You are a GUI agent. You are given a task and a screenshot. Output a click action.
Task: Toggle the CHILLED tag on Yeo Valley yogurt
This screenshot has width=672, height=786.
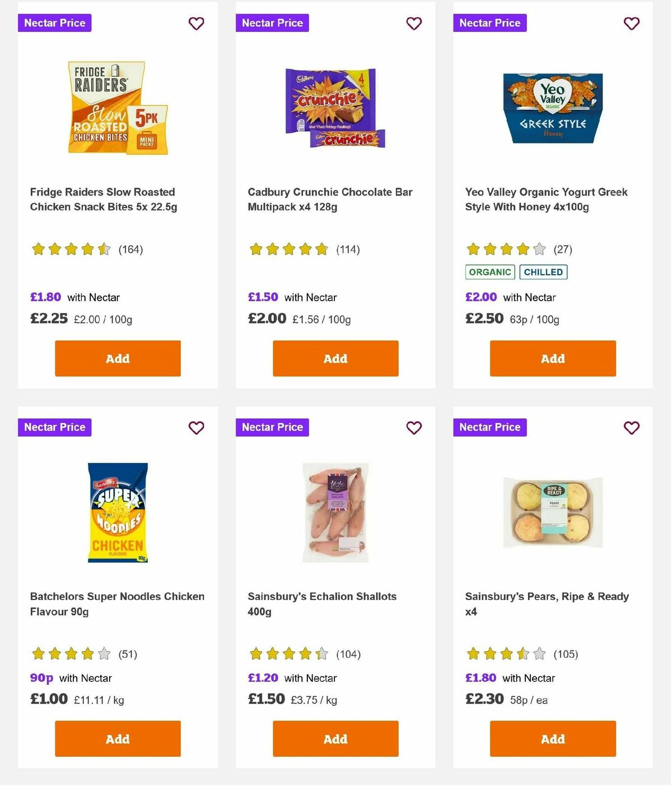543,272
